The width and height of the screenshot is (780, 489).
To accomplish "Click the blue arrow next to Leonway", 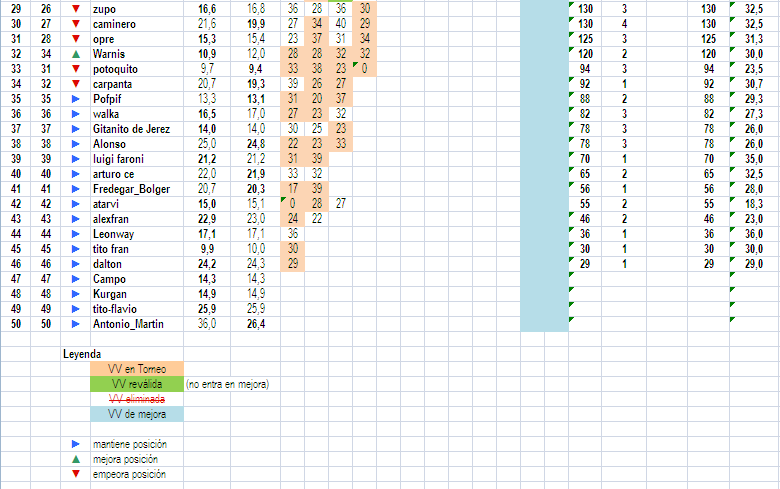I will coord(75,234).
